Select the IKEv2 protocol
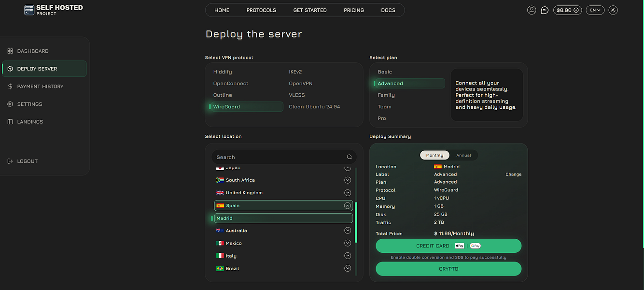The width and height of the screenshot is (644, 290). [x=295, y=72]
